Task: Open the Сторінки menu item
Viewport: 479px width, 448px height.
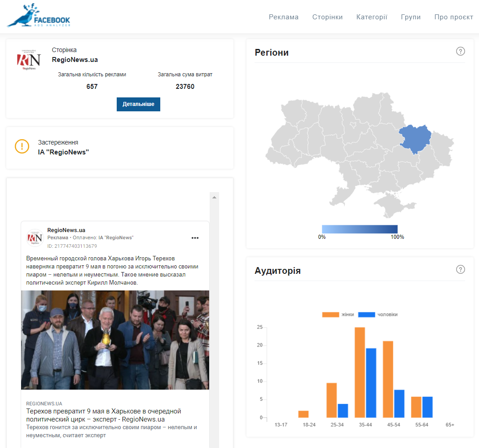Action: (327, 17)
